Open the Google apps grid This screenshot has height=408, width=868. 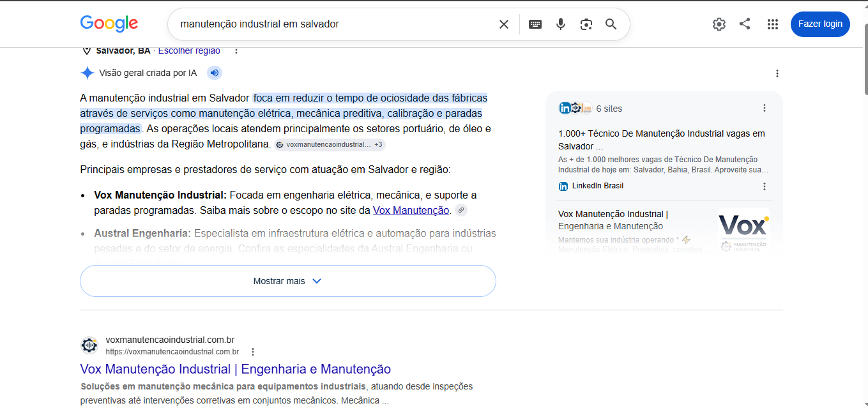coord(773,24)
